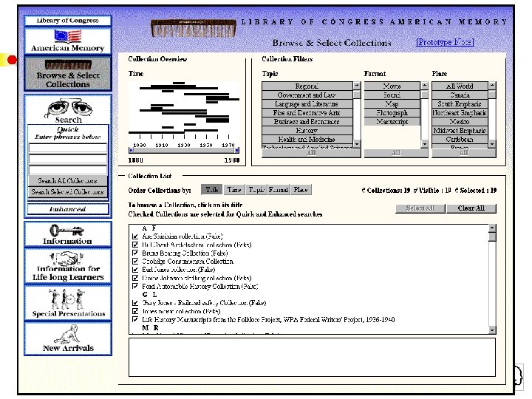Viewport: 532px width, 399px height.
Task: Click down arrow of the Format list scrollbar
Action: (424, 144)
